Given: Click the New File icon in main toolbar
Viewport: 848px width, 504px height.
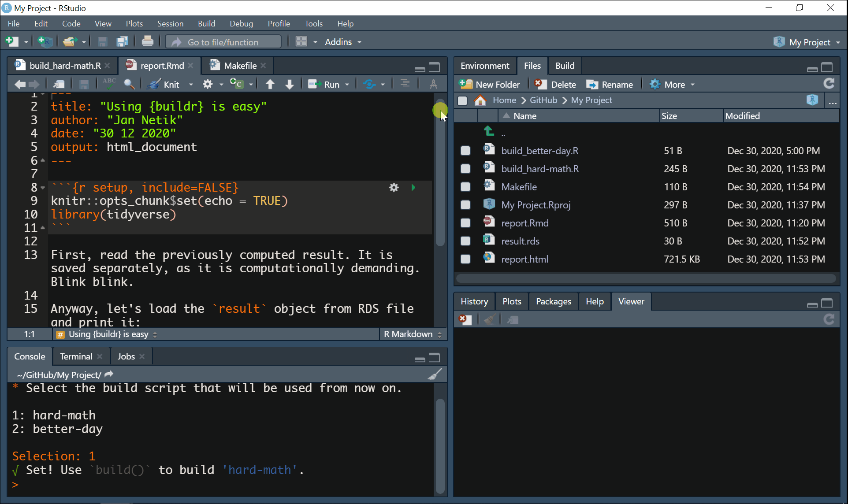Looking at the screenshot, I should (12, 42).
